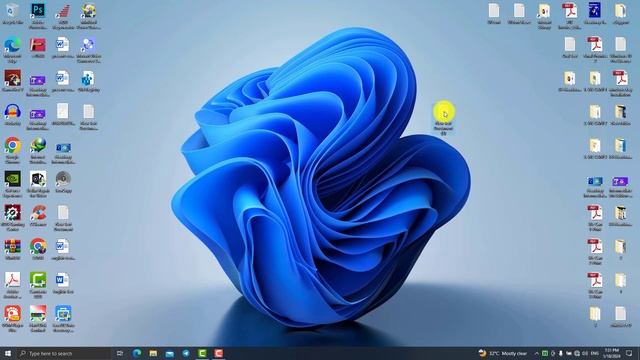Open the Windows Start menu
This screenshot has width=640, height=360.
[x=7, y=353]
